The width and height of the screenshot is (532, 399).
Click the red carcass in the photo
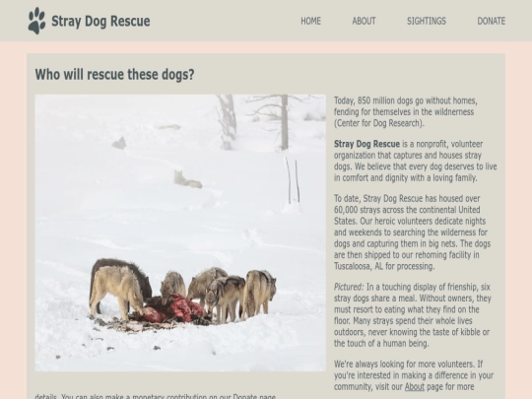[x=173, y=309]
